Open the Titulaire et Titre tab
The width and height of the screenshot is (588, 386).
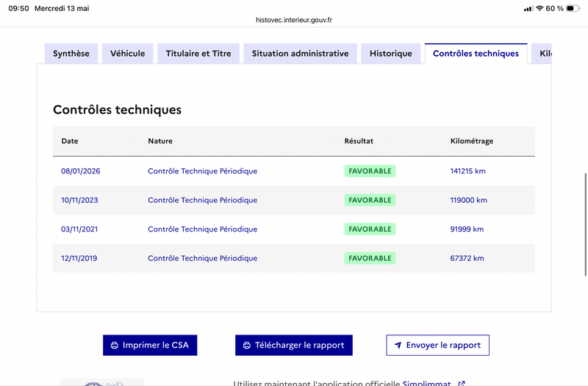pyautogui.click(x=198, y=54)
